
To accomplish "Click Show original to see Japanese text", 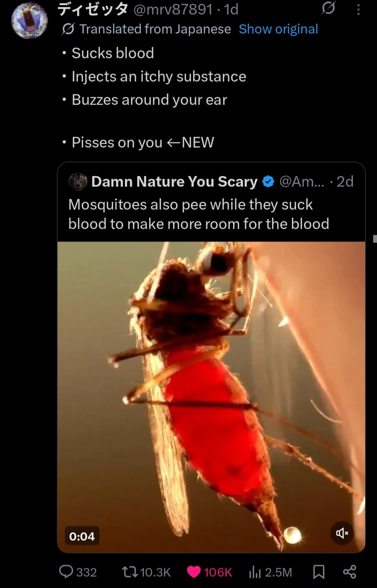I will [278, 29].
